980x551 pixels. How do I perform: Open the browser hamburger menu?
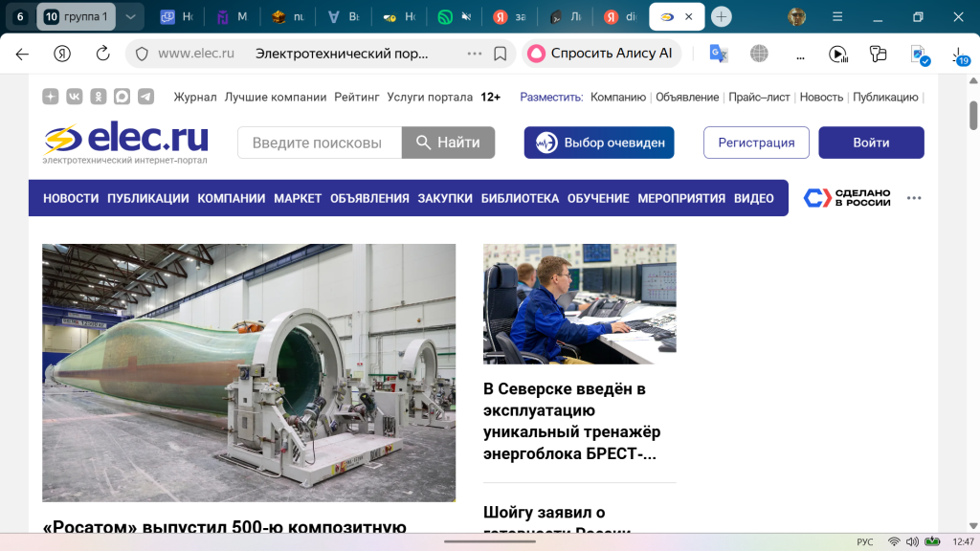pos(836,17)
